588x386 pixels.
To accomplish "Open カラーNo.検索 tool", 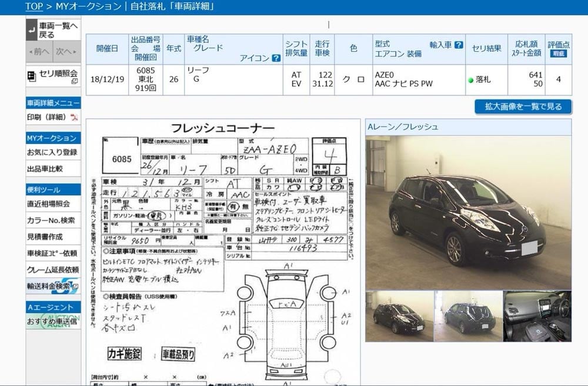I will (54, 220).
